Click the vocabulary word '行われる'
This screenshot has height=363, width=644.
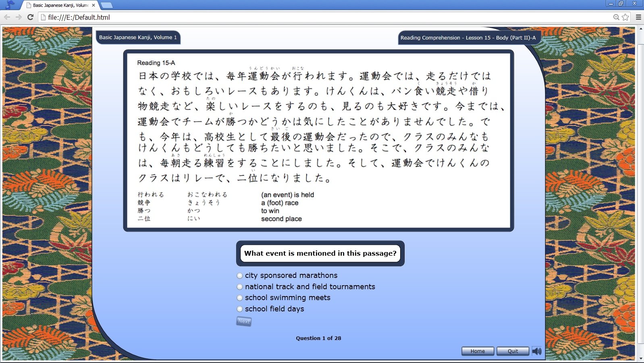(x=151, y=194)
